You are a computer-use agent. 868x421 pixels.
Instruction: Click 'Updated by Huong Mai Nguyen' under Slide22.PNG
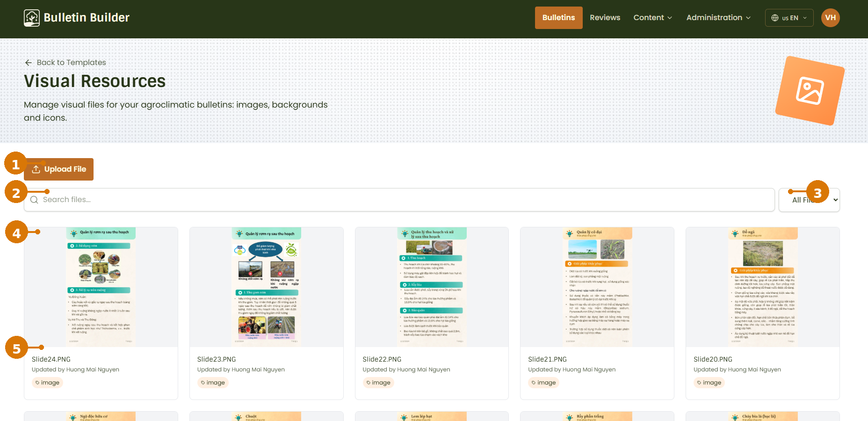pyautogui.click(x=406, y=370)
